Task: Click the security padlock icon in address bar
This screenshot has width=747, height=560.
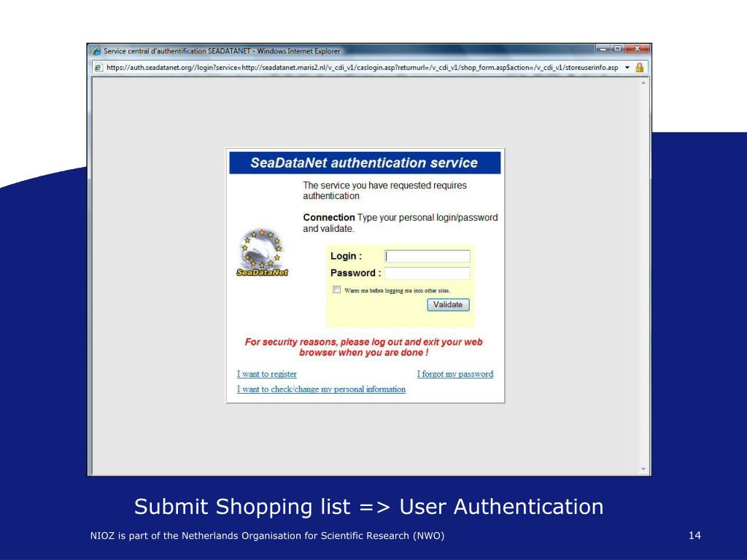Action: [639, 67]
